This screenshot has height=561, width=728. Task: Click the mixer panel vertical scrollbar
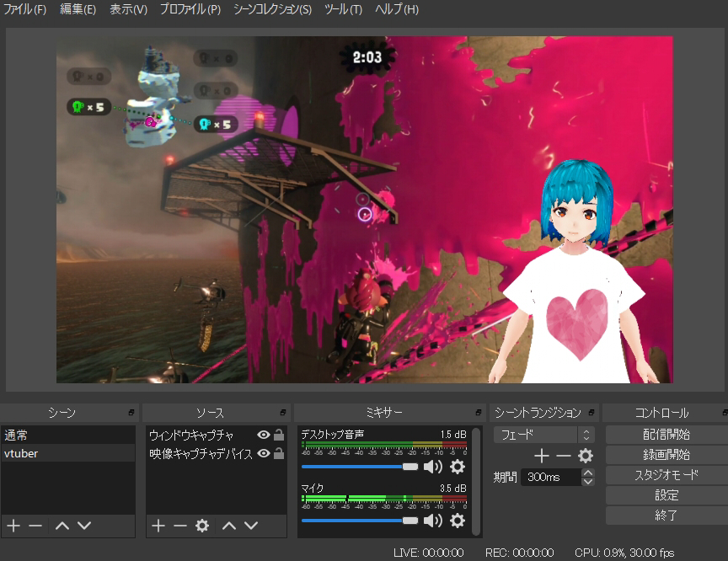pos(476,481)
